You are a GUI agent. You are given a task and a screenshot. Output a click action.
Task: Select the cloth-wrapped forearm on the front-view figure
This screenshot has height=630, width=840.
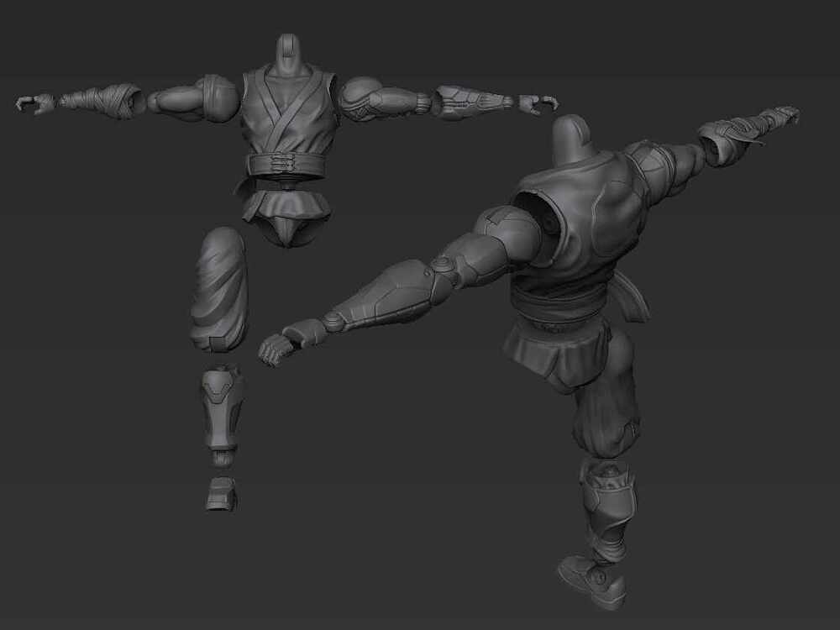coord(102,99)
